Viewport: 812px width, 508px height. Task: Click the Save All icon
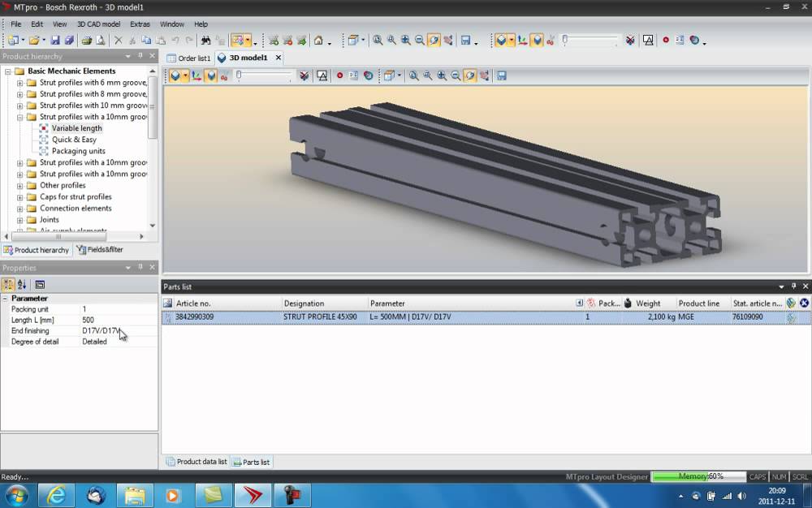point(69,41)
